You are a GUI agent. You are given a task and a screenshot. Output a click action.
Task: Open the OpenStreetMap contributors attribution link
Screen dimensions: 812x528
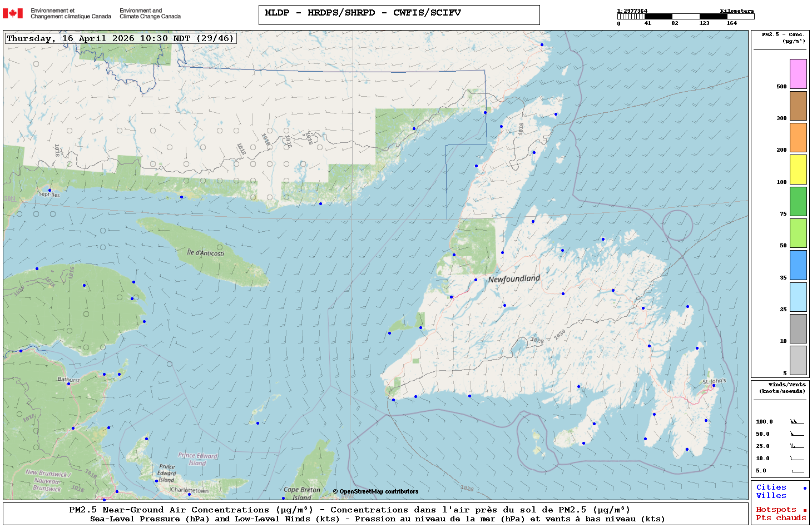pos(375,491)
